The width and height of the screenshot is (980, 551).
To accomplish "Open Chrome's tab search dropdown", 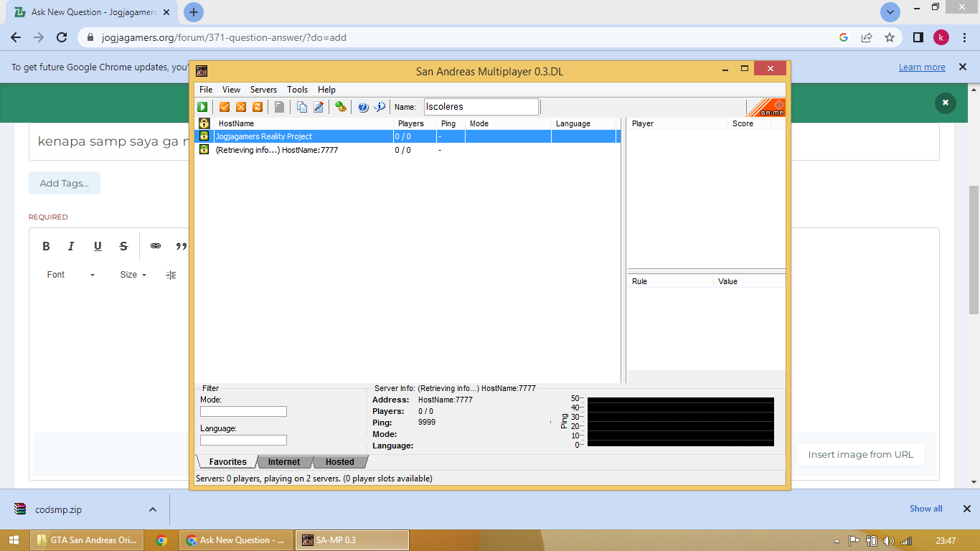I will [x=890, y=11].
